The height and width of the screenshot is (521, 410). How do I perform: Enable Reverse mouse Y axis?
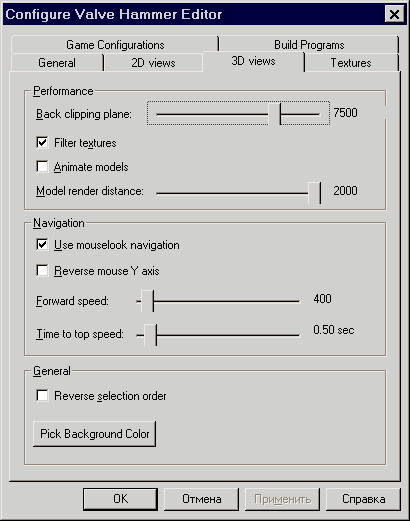(x=42, y=270)
